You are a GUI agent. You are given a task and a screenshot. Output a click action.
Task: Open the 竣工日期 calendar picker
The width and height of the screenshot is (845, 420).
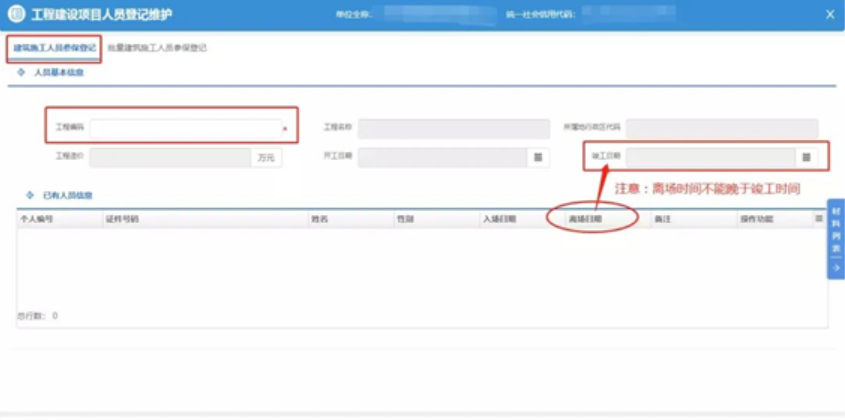coord(806,157)
